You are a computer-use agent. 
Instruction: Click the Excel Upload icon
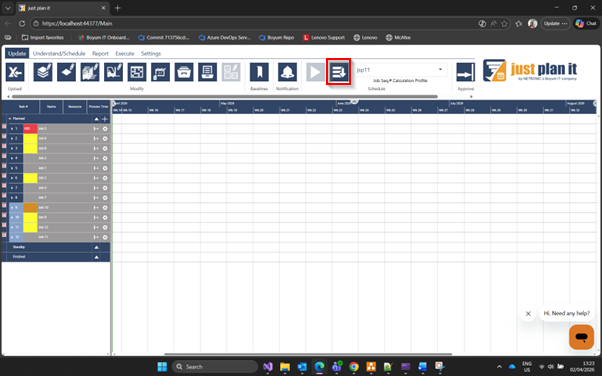15,72
